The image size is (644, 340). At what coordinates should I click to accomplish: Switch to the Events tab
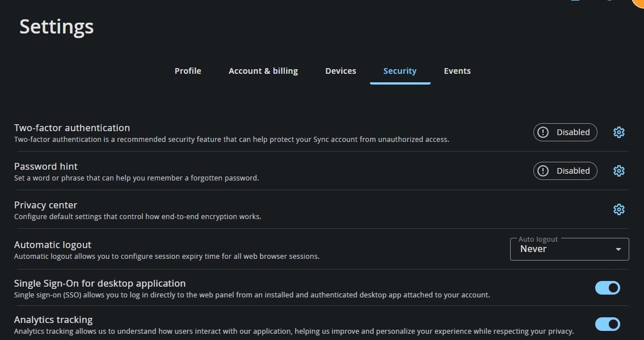(x=457, y=71)
